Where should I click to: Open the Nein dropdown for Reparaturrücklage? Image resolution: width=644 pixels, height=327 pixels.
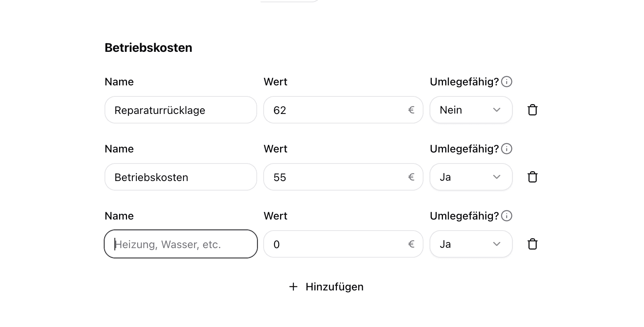click(x=471, y=110)
